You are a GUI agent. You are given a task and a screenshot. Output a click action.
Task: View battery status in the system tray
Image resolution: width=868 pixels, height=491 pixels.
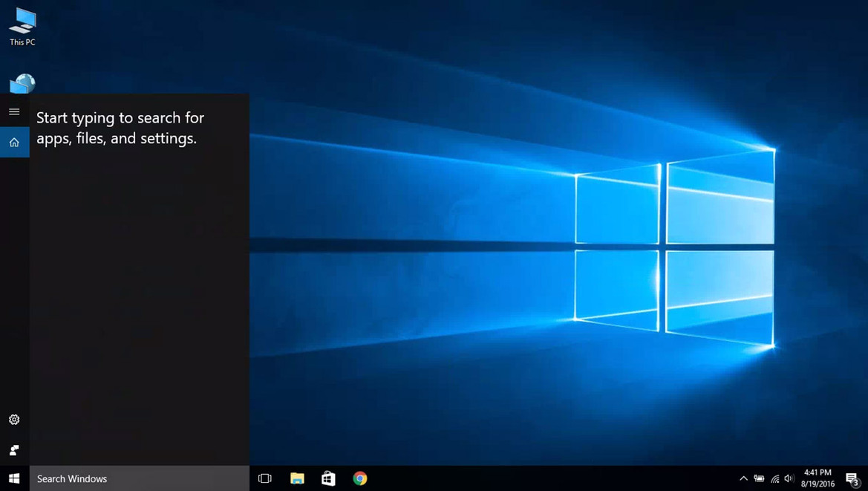(759, 478)
